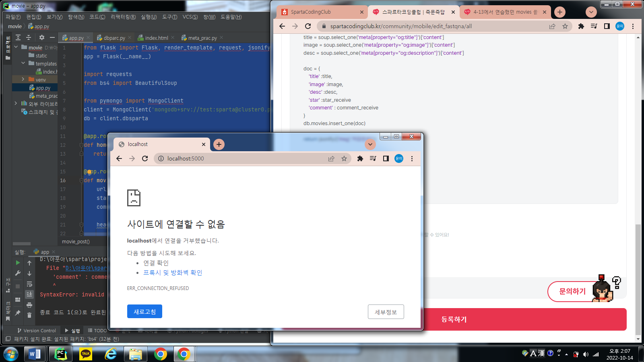Open tab search dropdown in localhost Chrome window
The width and height of the screenshot is (644, 362).
coord(370,144)
